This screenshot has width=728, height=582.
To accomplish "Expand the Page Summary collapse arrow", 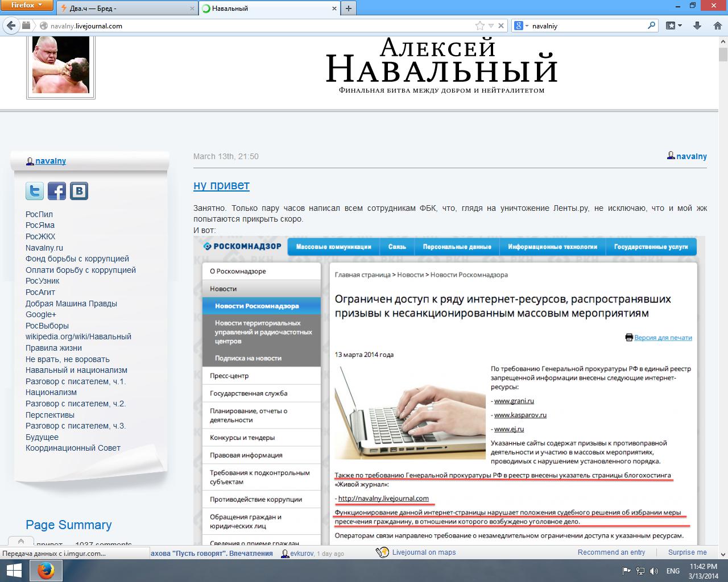I will pyautogui.click(x=21, y=542).
